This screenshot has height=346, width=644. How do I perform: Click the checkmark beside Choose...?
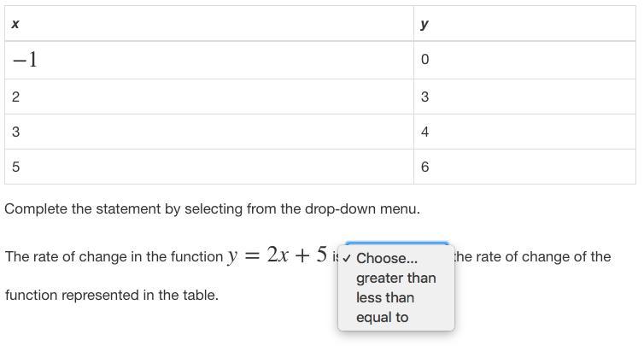pos(347,258)
